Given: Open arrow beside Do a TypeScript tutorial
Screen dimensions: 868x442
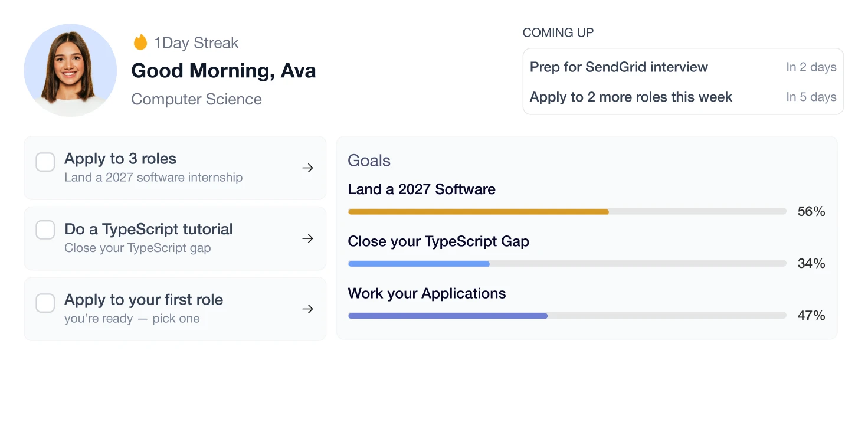Looking at the screenshot, I should tap(307, 238).
